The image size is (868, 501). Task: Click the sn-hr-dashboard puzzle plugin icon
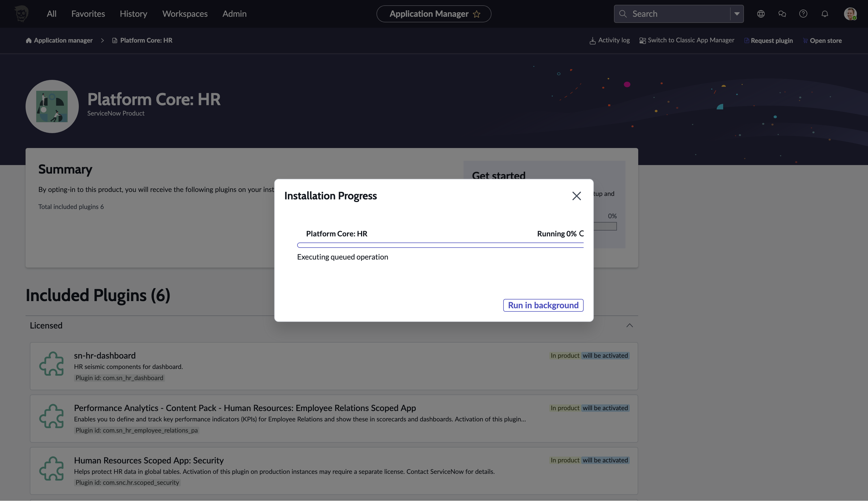point(52,364)
